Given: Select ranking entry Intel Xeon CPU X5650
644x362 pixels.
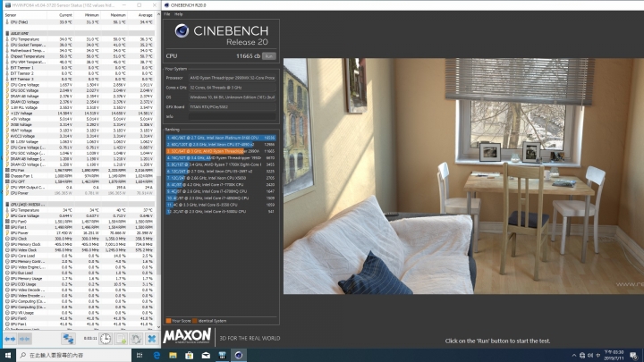Looking at the screenshot, I should point(221,178).
